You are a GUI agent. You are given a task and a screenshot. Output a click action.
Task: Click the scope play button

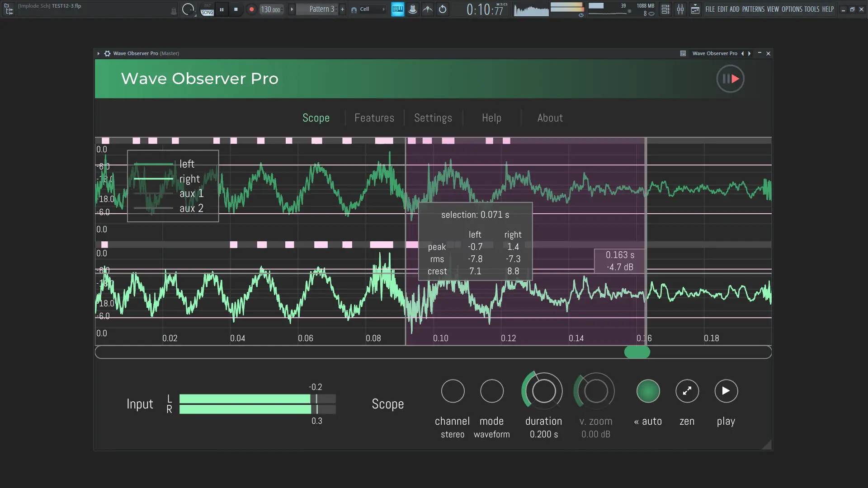point(726,391)
